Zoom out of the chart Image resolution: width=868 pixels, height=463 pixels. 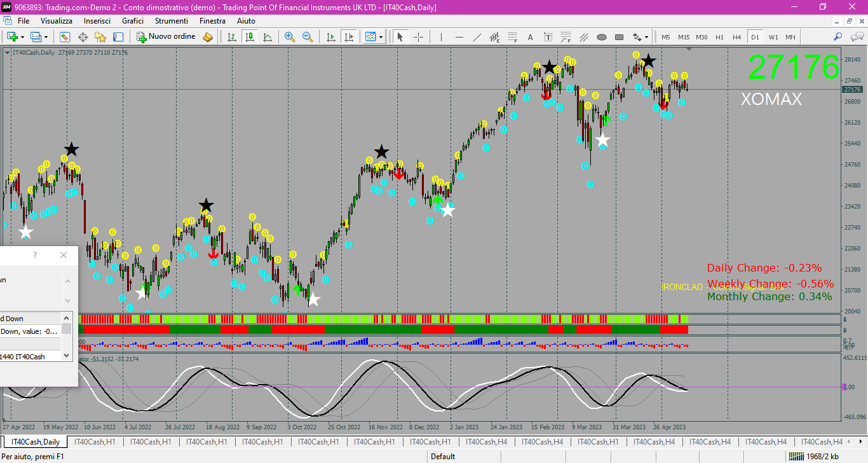[308, 37]
